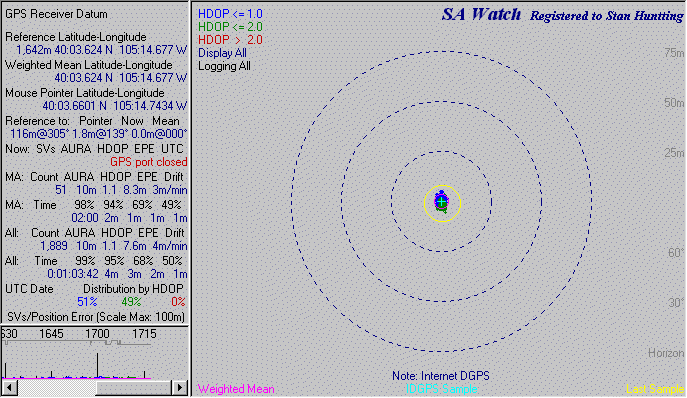Click the Pointer reference option

tap(96, 121)
